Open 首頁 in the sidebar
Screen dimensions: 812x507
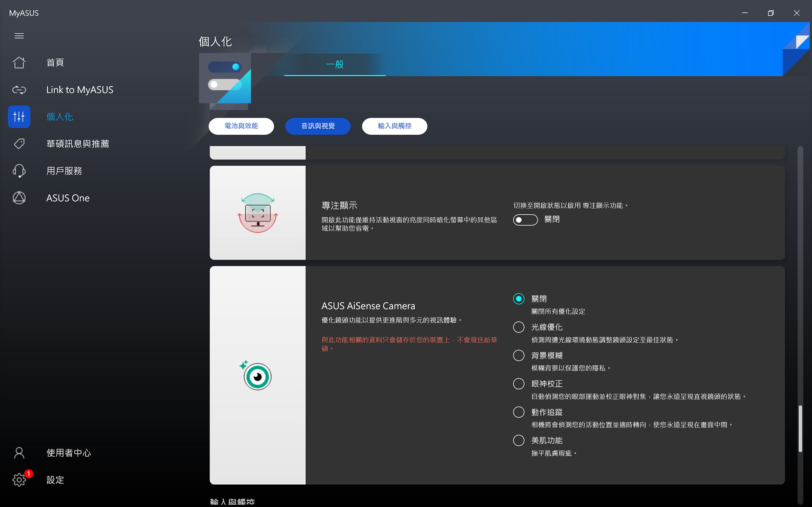(55, 63)
